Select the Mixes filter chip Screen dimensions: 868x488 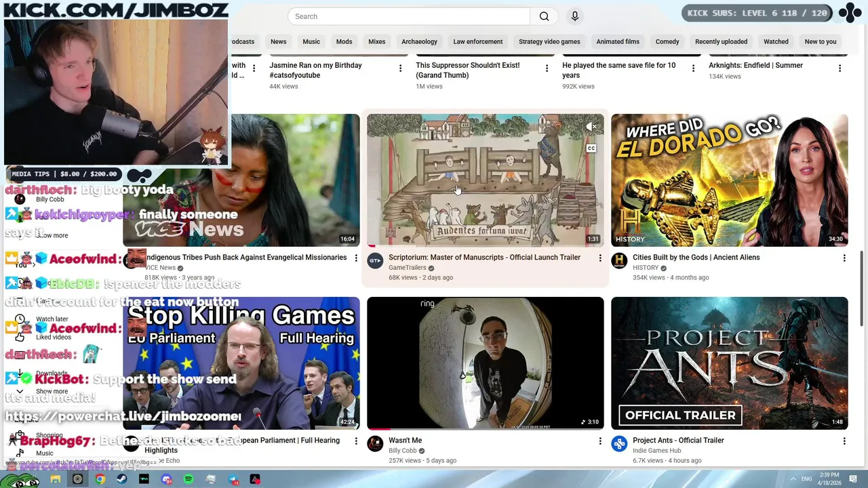[x=376, y=41]
